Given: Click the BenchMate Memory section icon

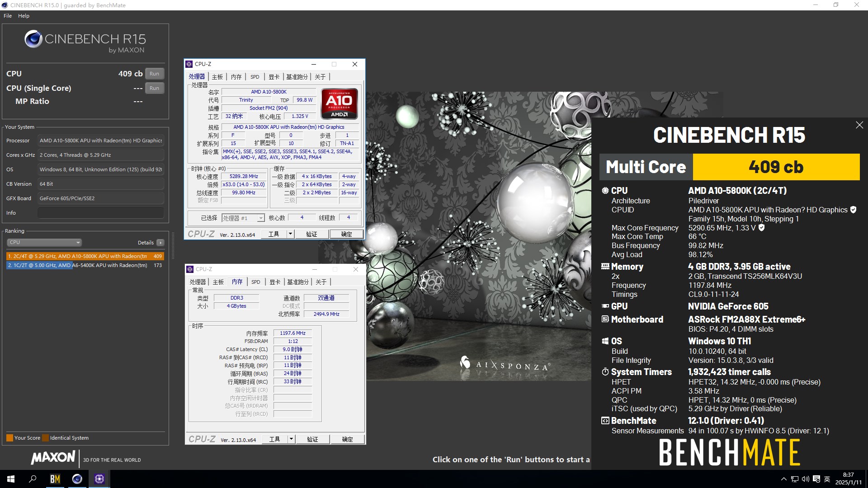Looking at the screenshot, I should (605, 267).
